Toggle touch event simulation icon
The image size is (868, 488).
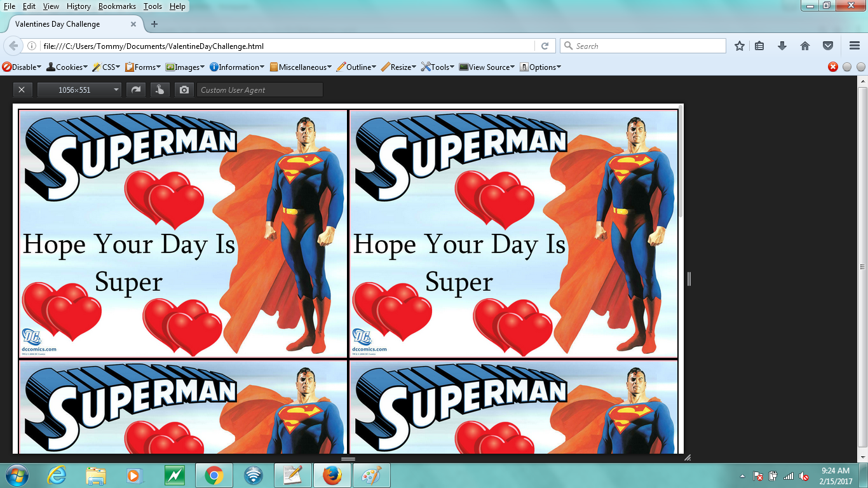click(159, 90)
